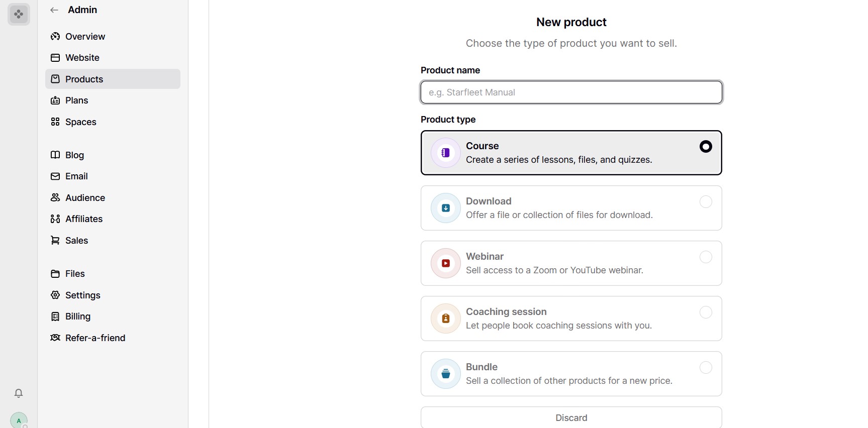868x428 pixels.
Task: Click the purple Course notebook icon
Action: [446, 153]
